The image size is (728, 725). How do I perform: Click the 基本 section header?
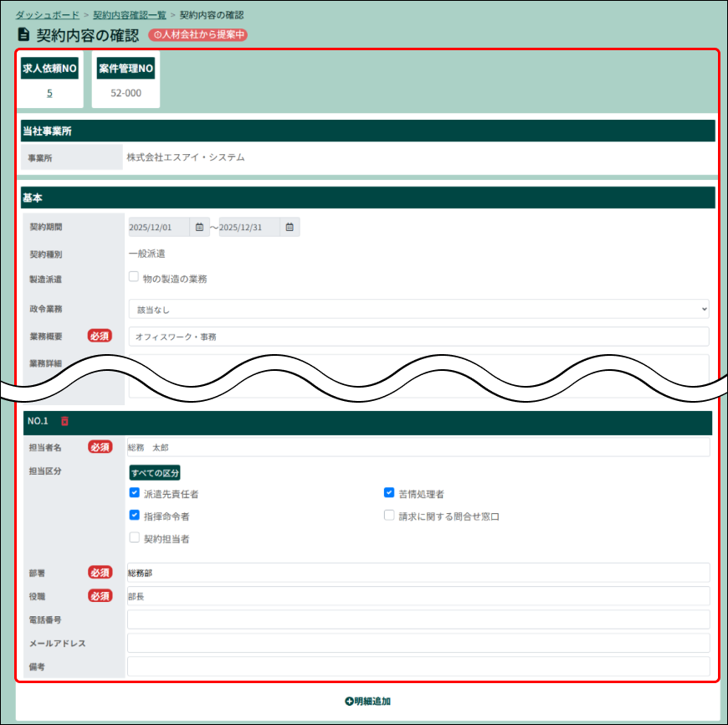(367, 198)
